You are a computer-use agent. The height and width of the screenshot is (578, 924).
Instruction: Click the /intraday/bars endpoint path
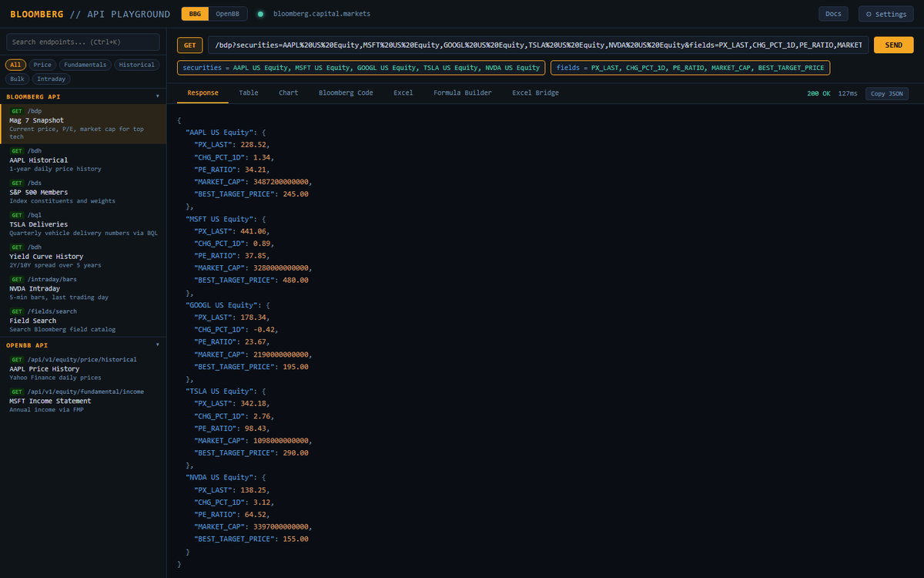coord(52,279)
